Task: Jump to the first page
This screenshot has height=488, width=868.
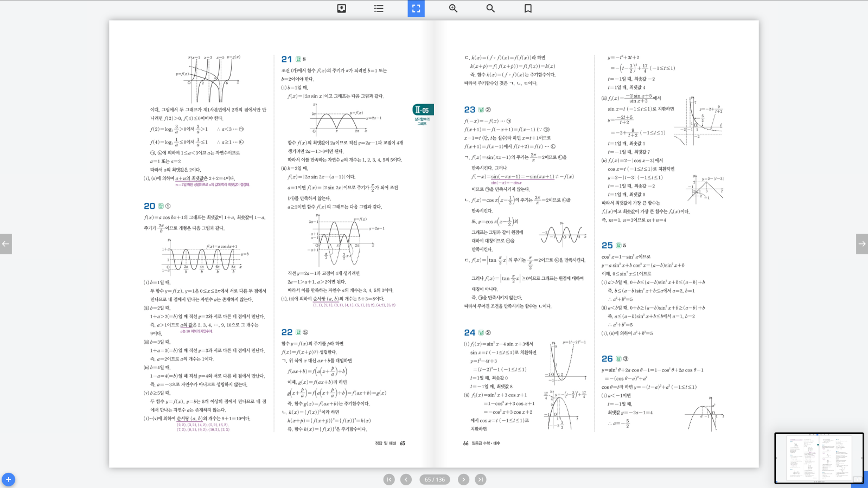Action: [389, 479]
